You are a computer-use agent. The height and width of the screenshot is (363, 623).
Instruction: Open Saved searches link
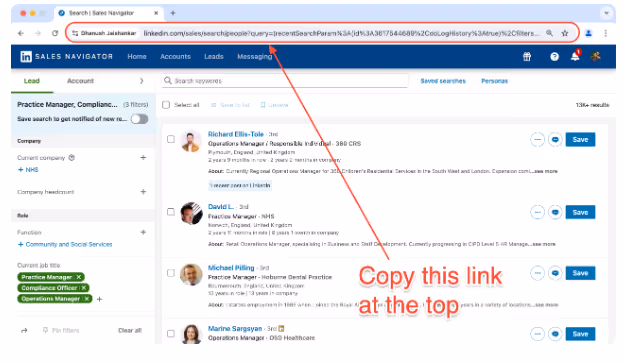pyautogui.click(x=443, y=81)
